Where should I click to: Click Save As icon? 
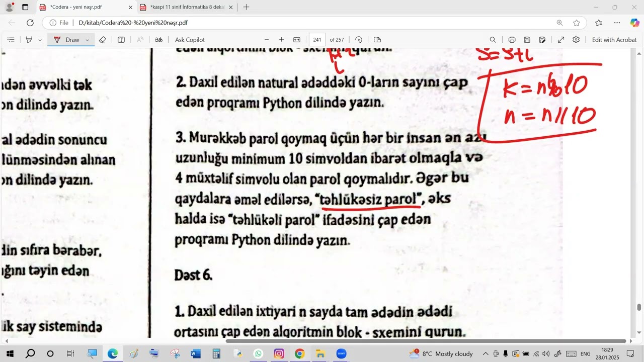click(542, 40)
